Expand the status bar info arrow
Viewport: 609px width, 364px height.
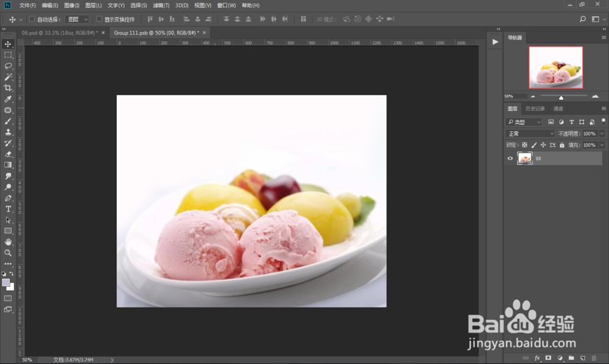[x=112, y=360]
